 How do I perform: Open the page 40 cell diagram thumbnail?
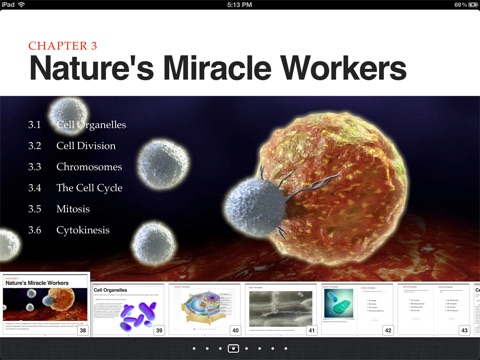pos(205,309)
